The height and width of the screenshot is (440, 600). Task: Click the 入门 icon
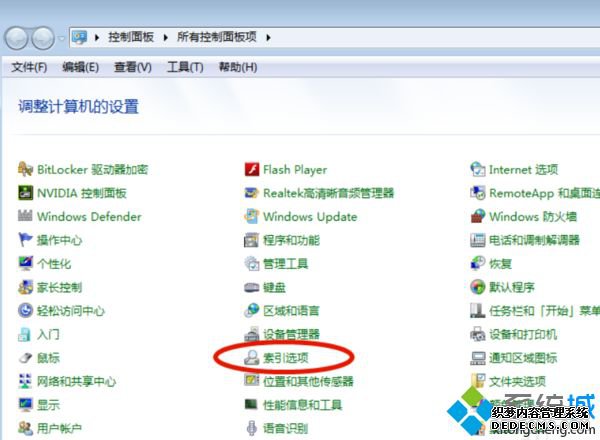25,334
